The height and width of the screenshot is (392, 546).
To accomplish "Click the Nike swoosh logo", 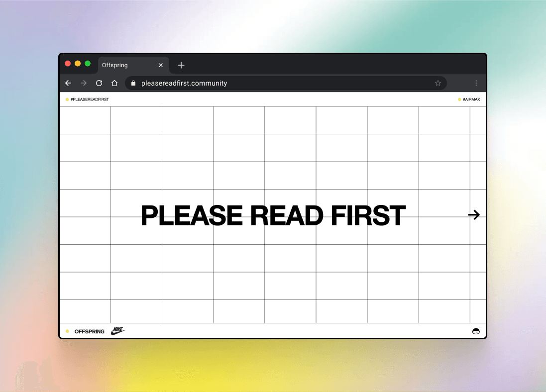I will point(118,331).
